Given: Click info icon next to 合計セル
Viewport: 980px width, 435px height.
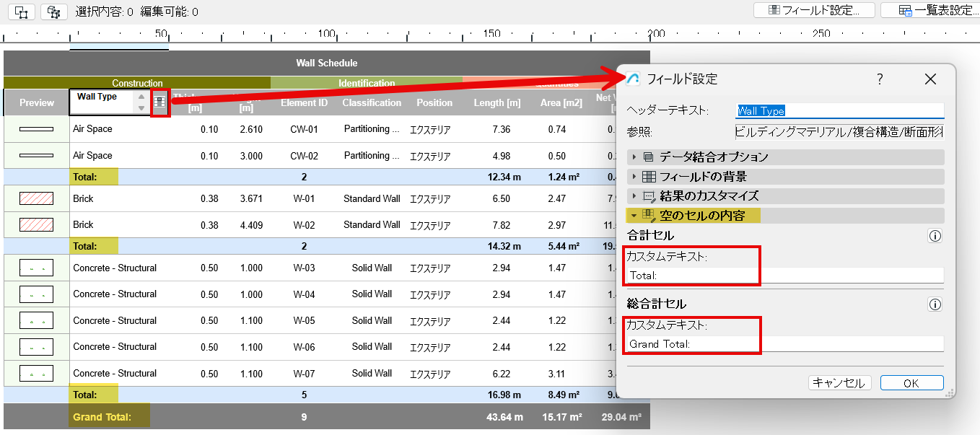Looking at the screenshot, I should coord(935,236).
